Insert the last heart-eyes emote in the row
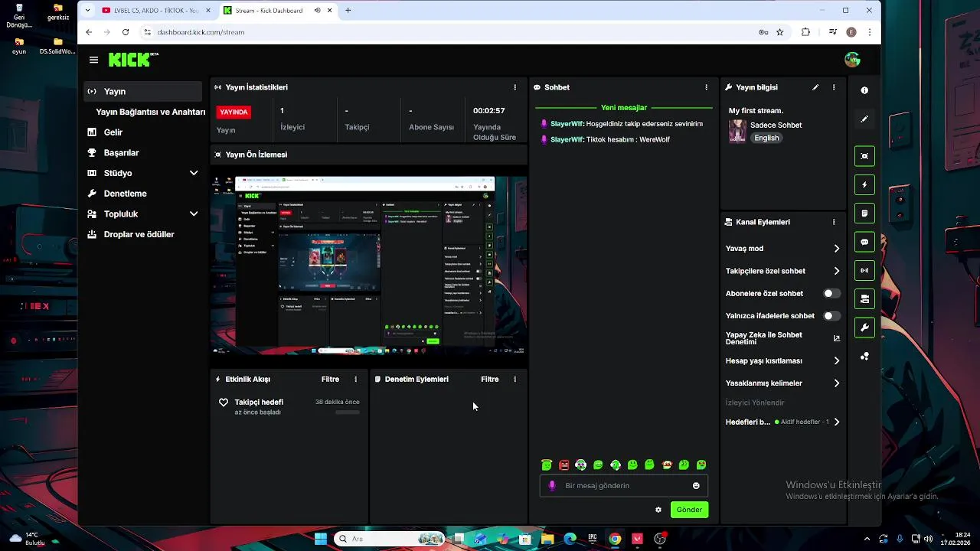The width and height of the screenshot is (980, 551). pos(701,465)
